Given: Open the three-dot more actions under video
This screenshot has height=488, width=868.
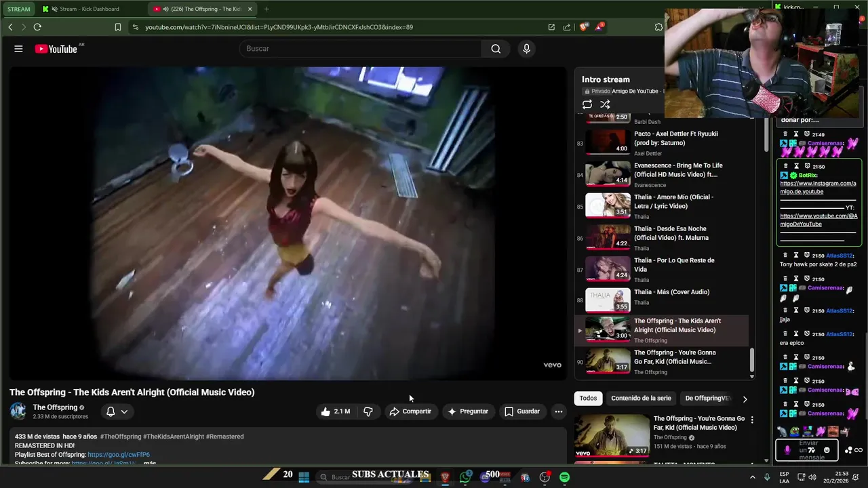Looking at the screenshot, I should (x=558, y=411).
